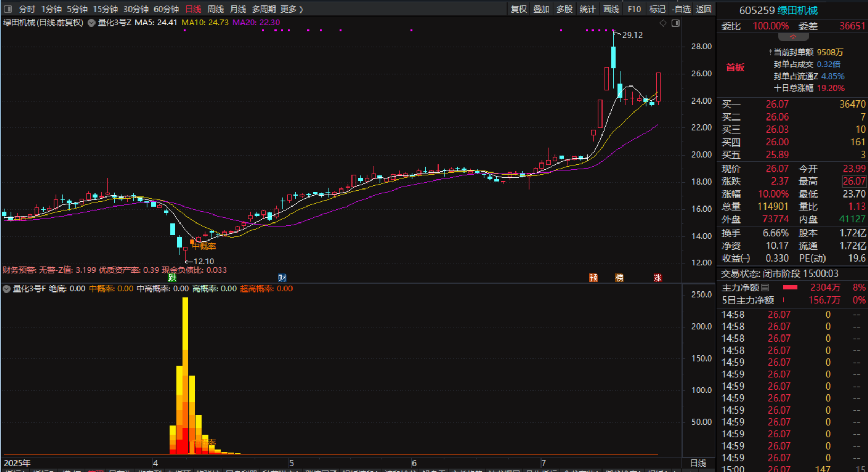
Task: Select the 60分钟 period tab
Action: pyautogui.click(x=166, y=9)
